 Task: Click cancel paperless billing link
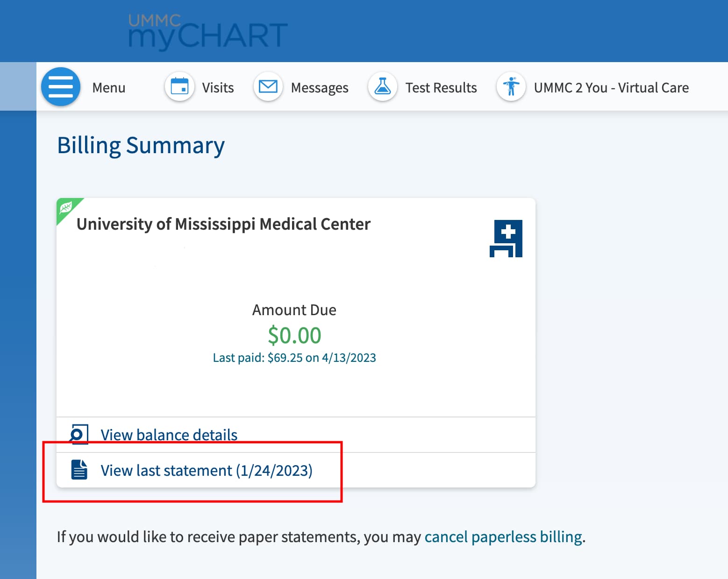coord(503,537)
